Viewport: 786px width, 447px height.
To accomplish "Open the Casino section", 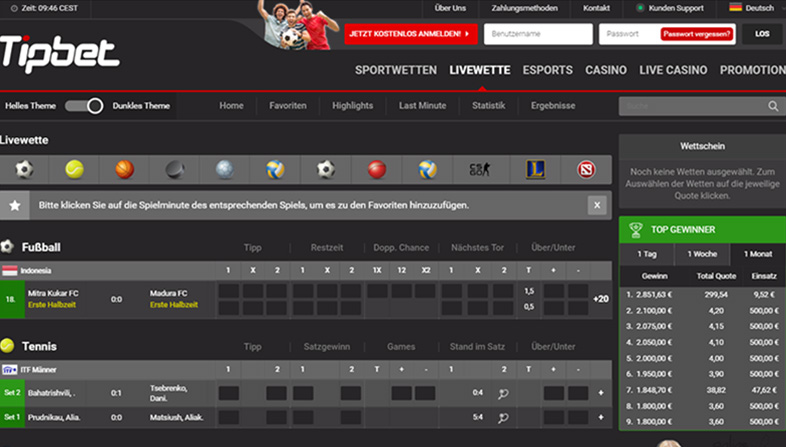I will [606, 70].
